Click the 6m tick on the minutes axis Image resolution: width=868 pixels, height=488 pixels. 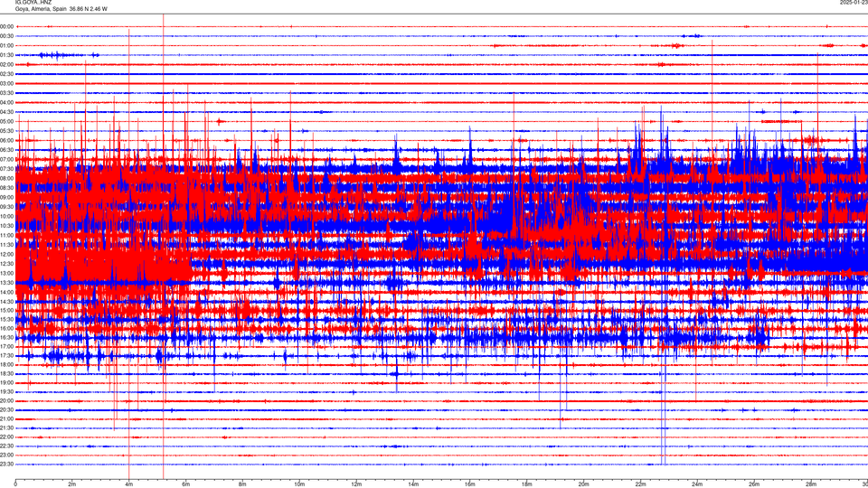pos(186,484)
